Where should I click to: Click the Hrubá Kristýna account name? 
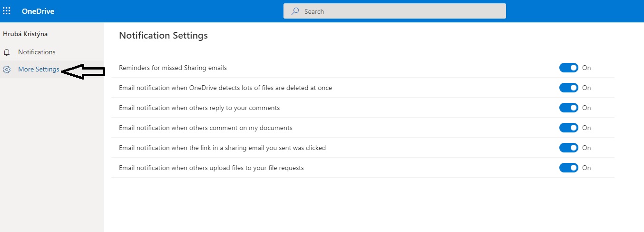coord(25,34)
